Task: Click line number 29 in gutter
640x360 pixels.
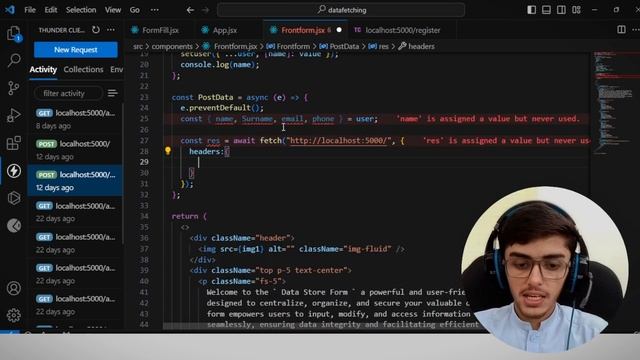Action: [x=144, y=162]
